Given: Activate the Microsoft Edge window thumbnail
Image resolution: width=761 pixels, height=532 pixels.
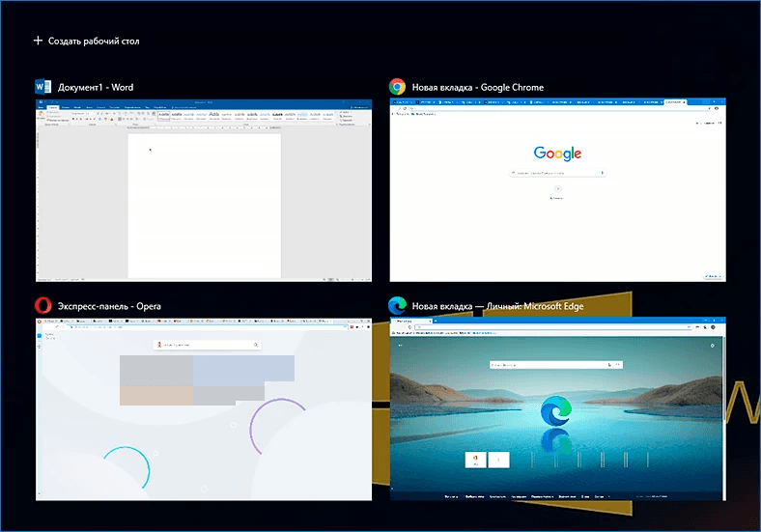Looking at the screenshot, I should coord(557,408).
